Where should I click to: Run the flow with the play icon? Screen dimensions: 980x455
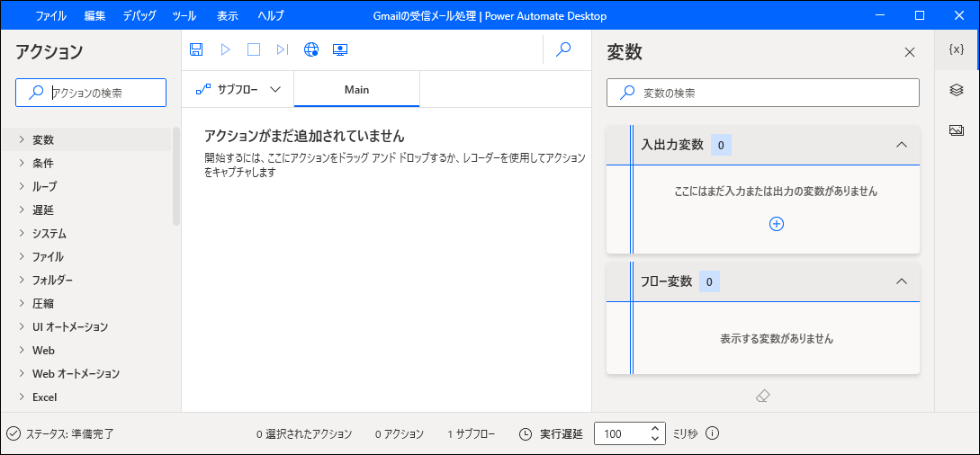pos(225,50)
